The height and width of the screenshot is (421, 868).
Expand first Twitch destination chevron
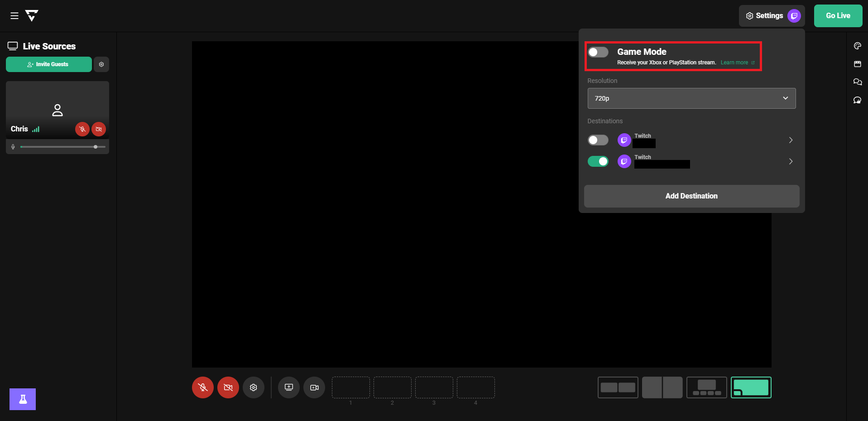[x=791, y=140]
